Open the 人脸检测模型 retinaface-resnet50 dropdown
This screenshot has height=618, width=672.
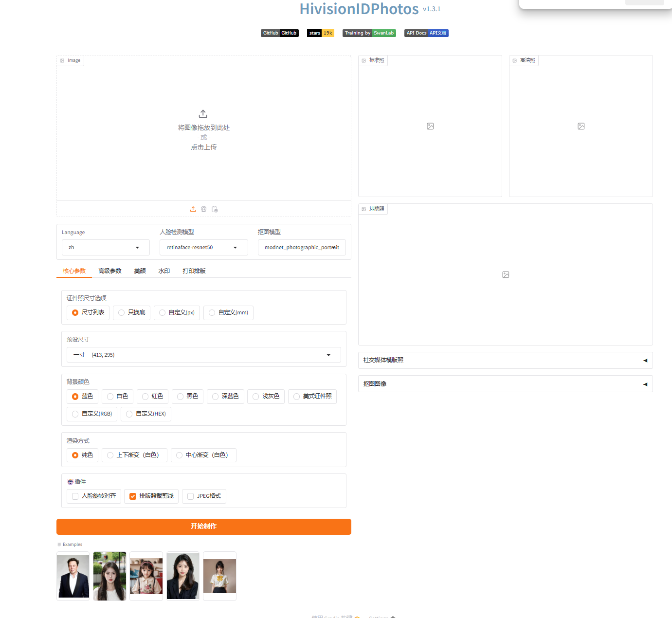point(204,248)
